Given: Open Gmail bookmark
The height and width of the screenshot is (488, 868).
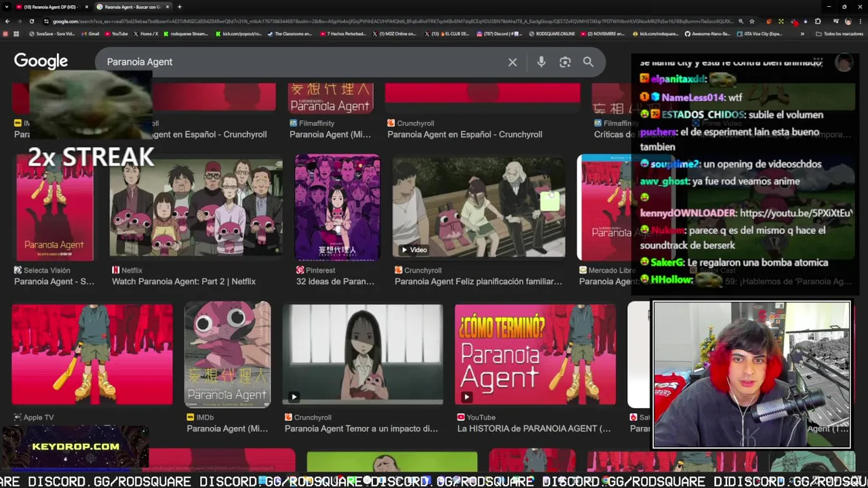Looking at the screenshot, I should pyautogui.click(x=90, y=34).
